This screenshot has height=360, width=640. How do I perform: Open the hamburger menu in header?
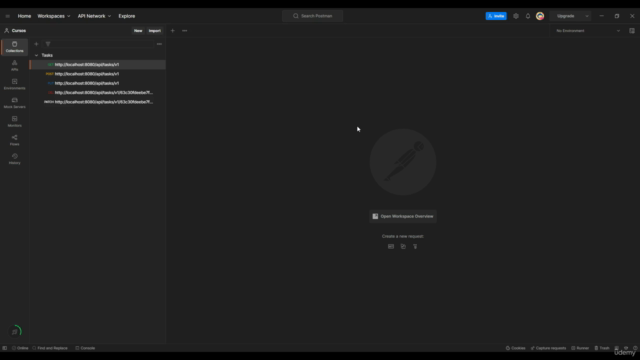[8, 16]
